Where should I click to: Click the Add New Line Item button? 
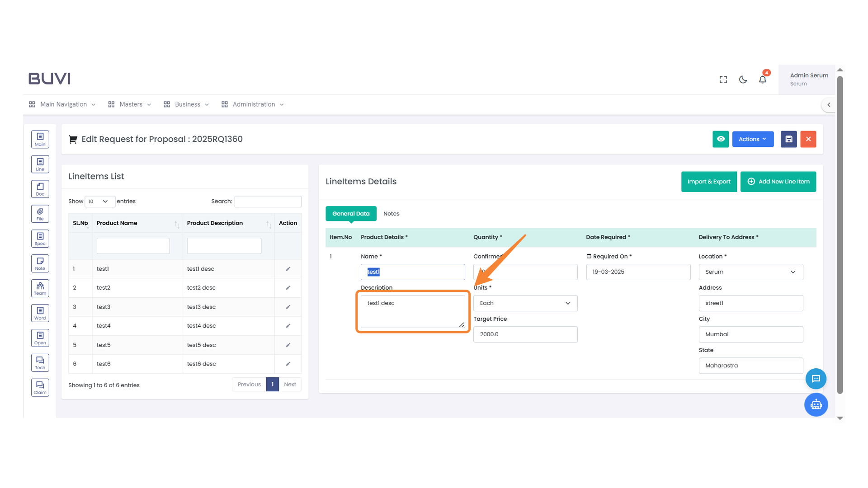pos(778,181)
